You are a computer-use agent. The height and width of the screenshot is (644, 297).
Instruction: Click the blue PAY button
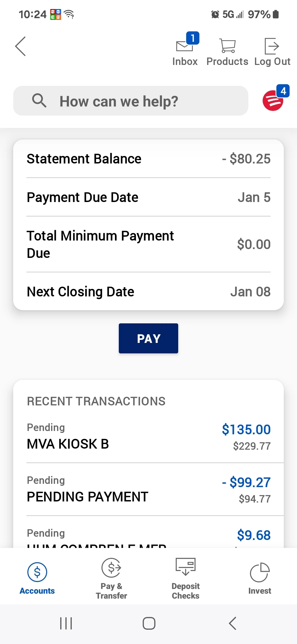[x=148, y=338]
